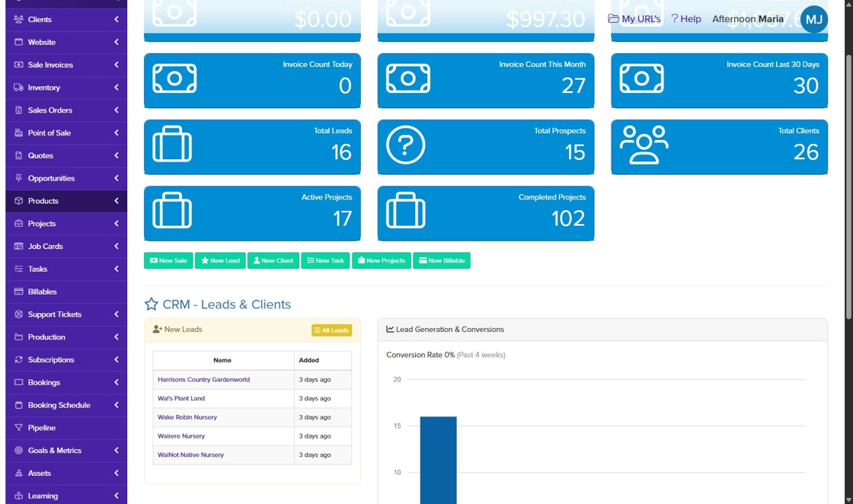Click the Job Cards ID card icon
This screenshot has width=853, height=504.
click(18, 247)
